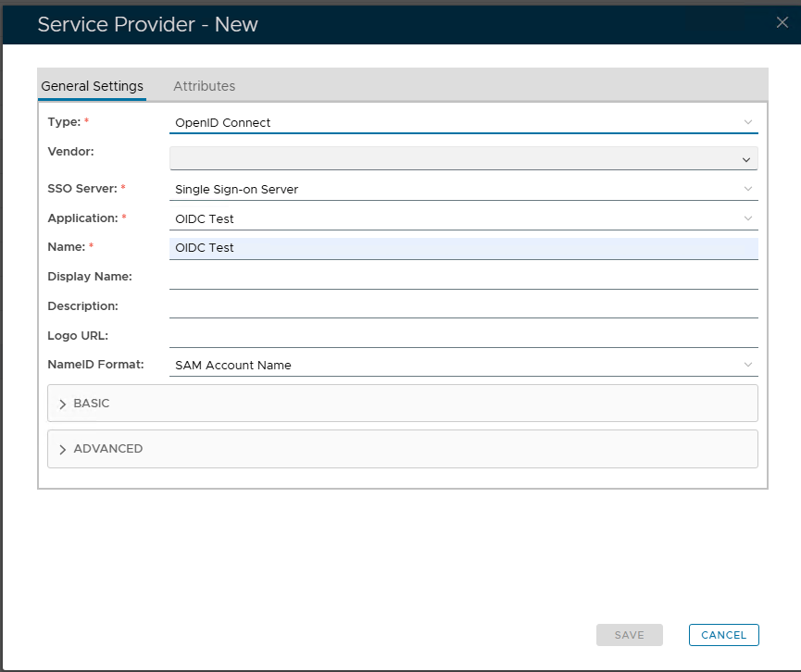The height and width of the screenshot is (672, 801).
Task: Click the "SSO Server:" field label
Action: (x=81, y=189)
